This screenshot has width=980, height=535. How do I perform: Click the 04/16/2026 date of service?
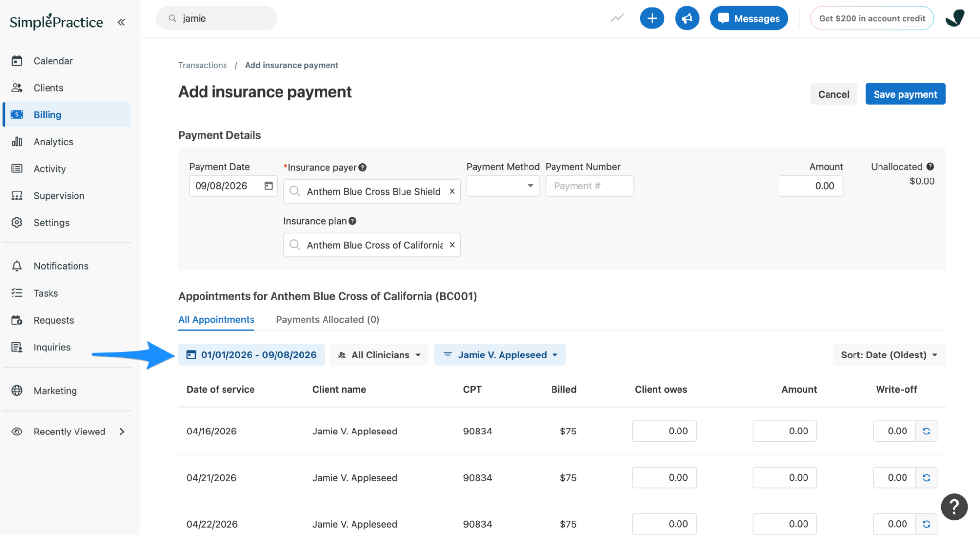pyautogui.click(x=211, y=431)
